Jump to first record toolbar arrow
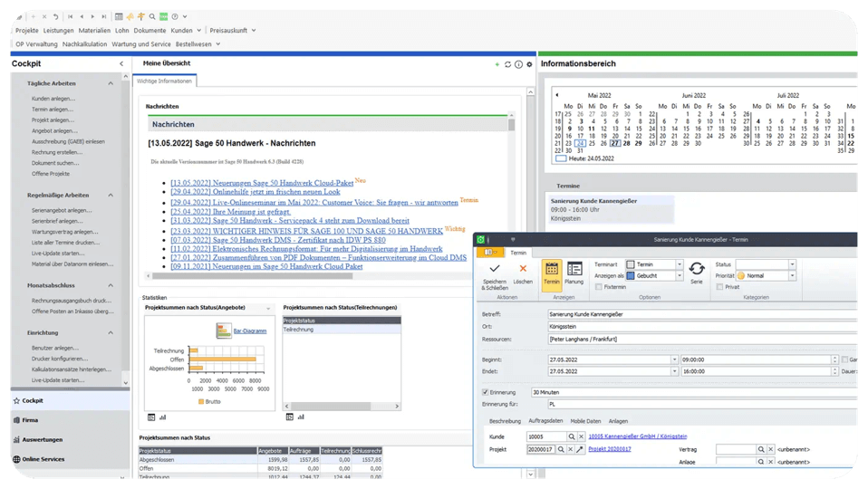 (x=71, y=16)
